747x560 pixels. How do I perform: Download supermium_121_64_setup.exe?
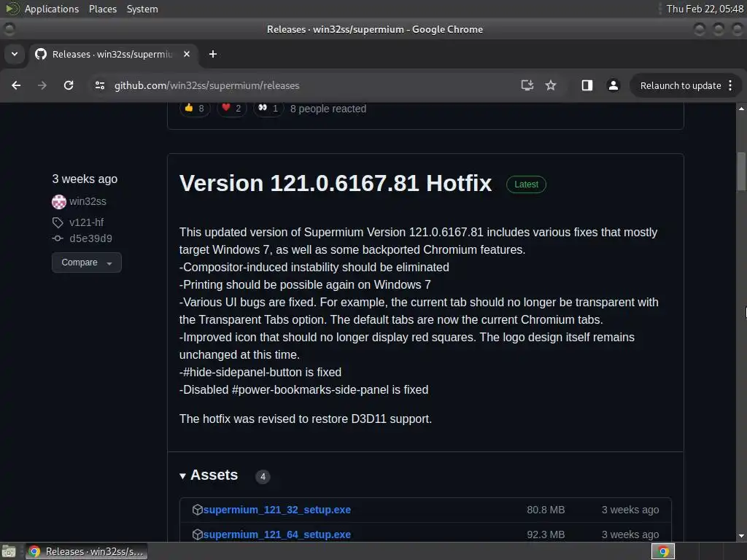click(276, 534)
